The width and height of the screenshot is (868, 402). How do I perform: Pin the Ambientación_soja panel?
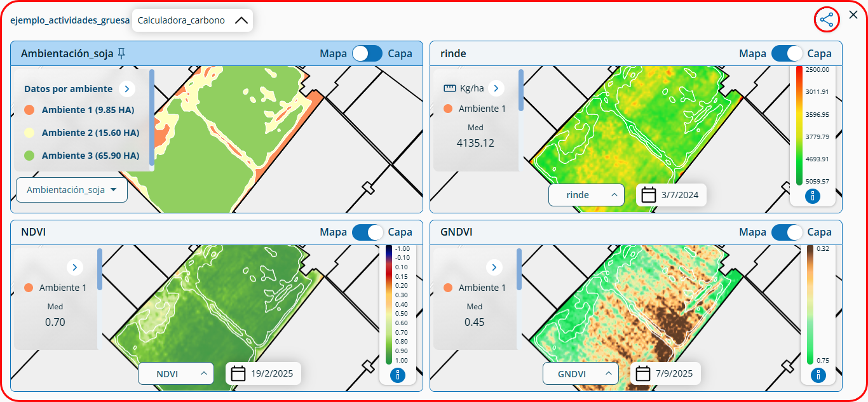coord(121,53)
